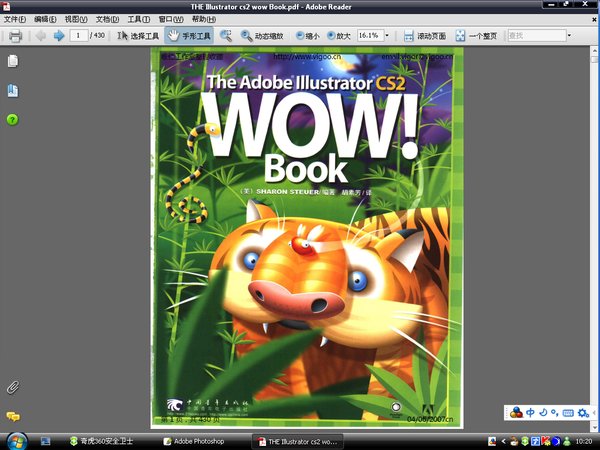Open the Pages panel icon in sidebar

click(13, 61)
